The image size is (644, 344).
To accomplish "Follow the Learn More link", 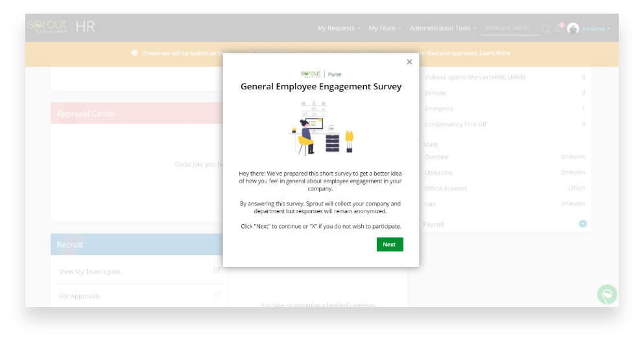I will click(495, 53).
